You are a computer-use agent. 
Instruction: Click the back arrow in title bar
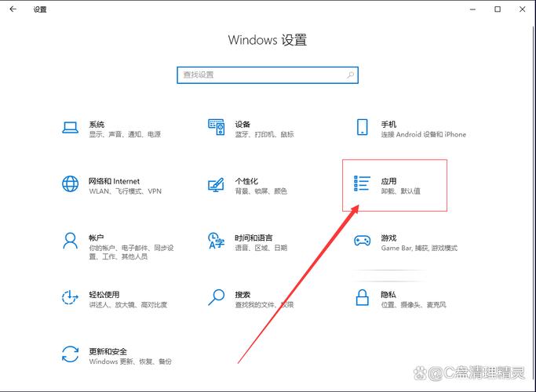pyautogui.click(x=13, y=9)
